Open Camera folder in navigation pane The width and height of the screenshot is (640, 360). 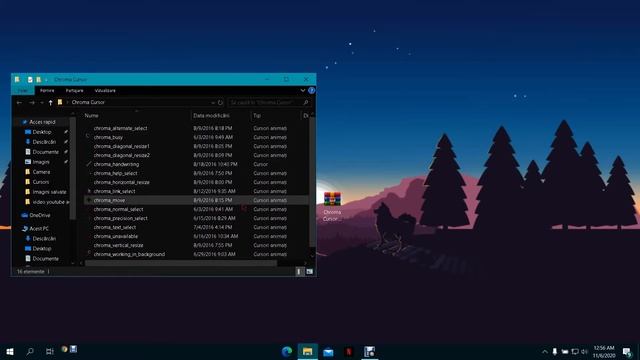click(x=41, y=172)
